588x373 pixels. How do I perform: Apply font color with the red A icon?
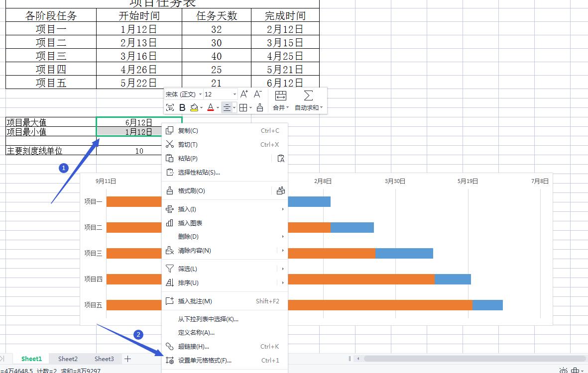point(211,107)
